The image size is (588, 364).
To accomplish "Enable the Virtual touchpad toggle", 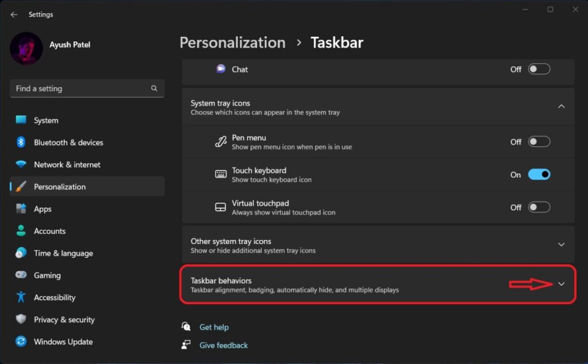I will point(539,207).
